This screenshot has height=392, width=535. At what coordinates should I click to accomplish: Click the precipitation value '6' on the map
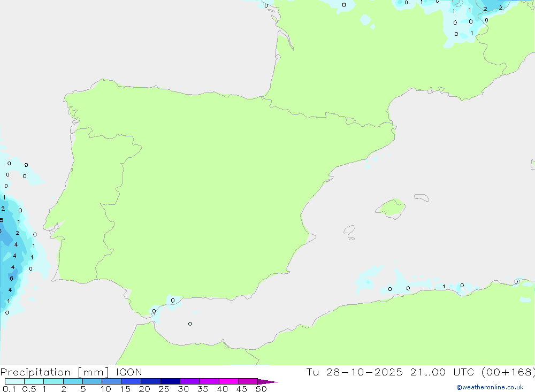point(11,279)
